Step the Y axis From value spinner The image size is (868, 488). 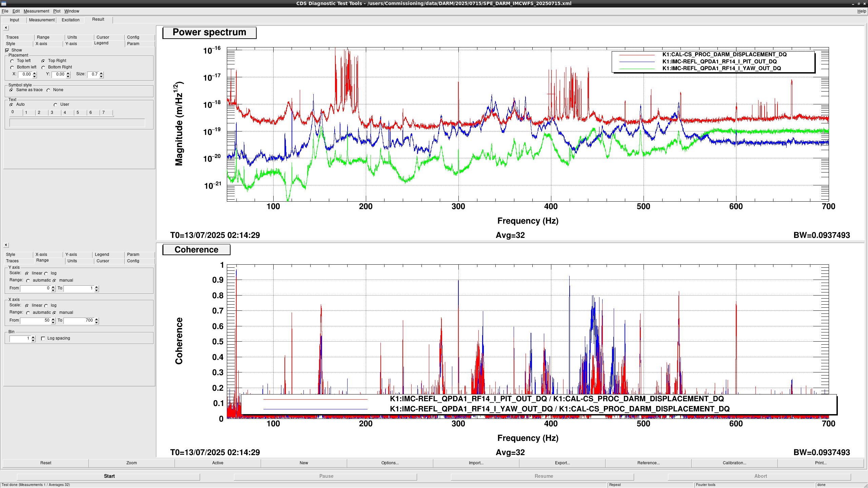tap(53, 288)
